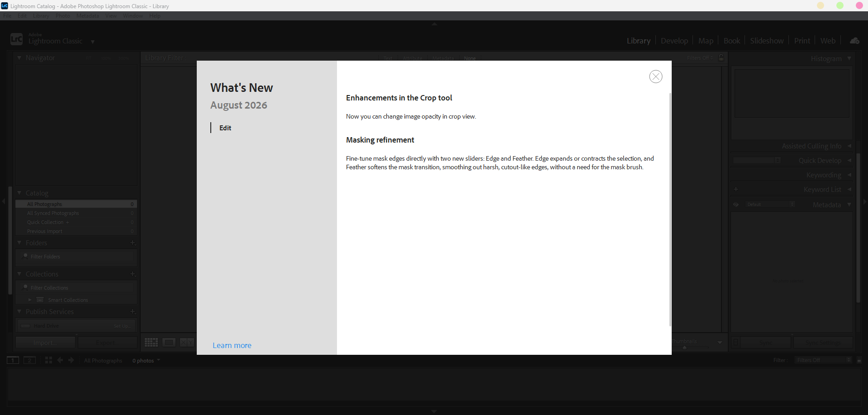Expand the Quick Develop panel
This screenshot has height=415, width=868.
849,160
